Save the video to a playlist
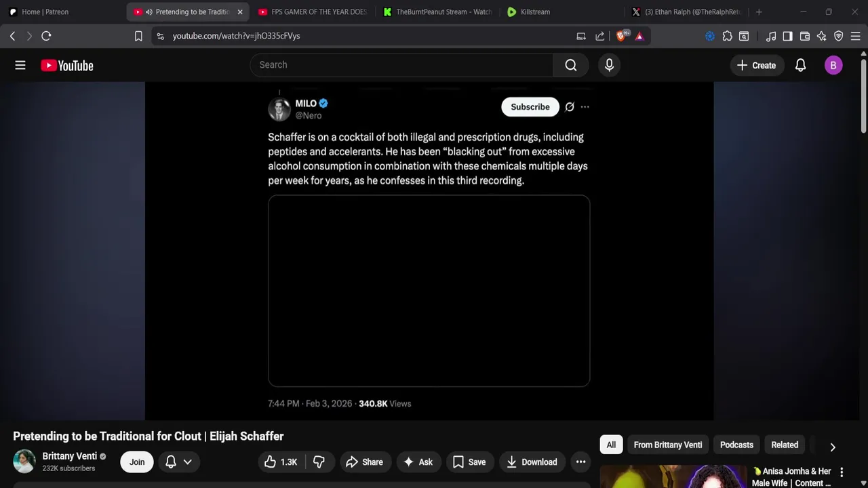The height and width of the screenshot is (488, 868). 469,462
